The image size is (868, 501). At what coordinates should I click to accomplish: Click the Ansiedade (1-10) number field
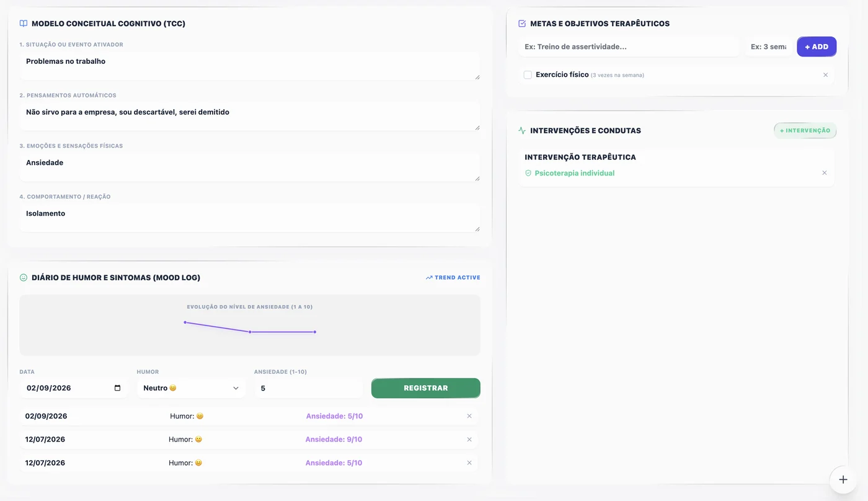click(308, 388)
